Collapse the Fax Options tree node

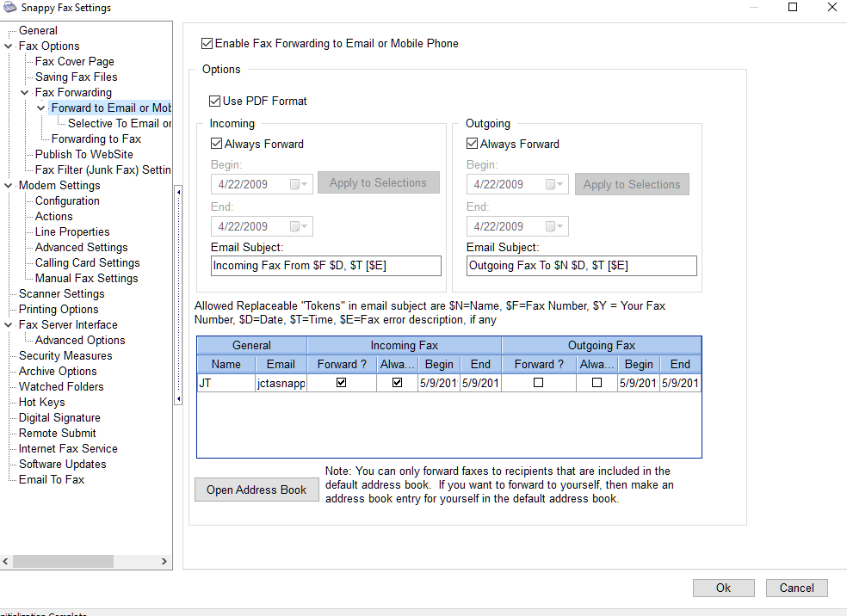pyautogui.click(x=9, y=46)
